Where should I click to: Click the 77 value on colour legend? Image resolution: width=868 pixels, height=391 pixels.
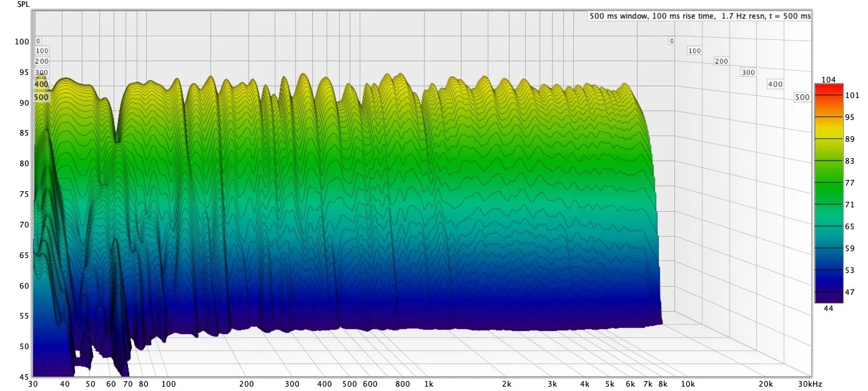point(850,182)
